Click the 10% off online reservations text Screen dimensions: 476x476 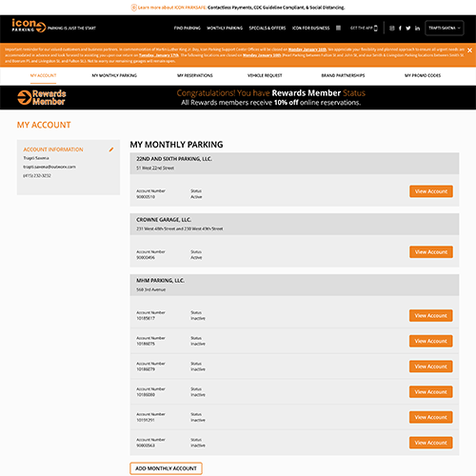[x=271, y=103]
